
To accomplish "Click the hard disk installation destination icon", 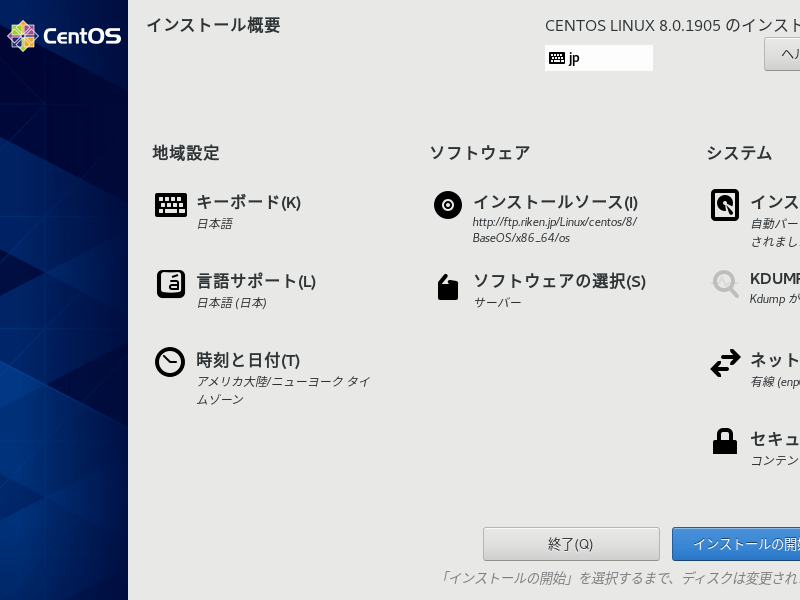I will [725, 205].
